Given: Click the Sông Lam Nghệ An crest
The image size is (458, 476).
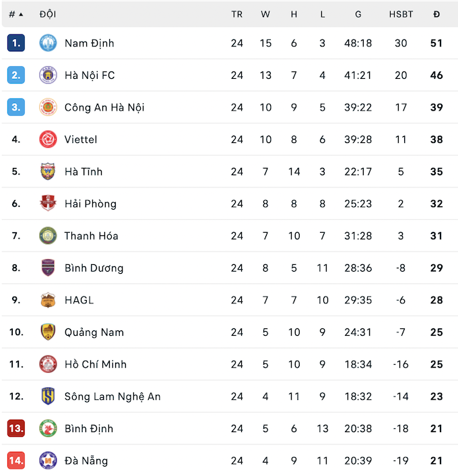Looking at the screenshot, I should (x=48, y=396).
